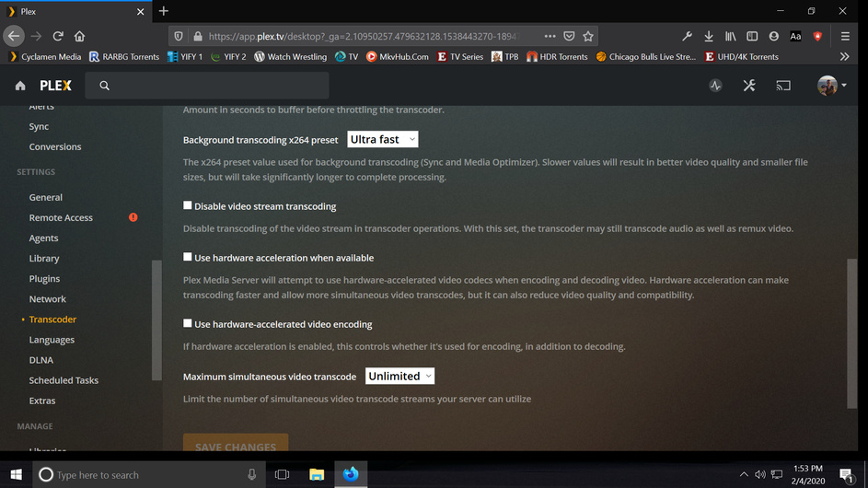Image resolution: width=868 pixels, height=488 pixels.
Task: Show more bookmarks overflow chevron
Action: (x=844, y=56)
